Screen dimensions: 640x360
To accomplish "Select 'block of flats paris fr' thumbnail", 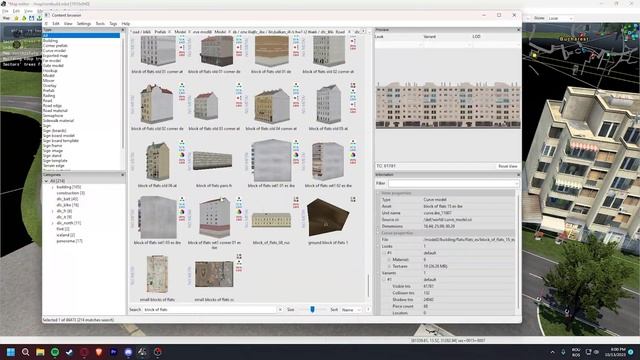I will 213,161.
